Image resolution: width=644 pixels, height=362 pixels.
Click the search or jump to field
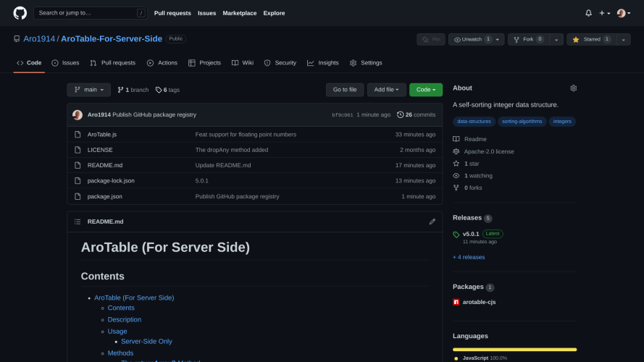[x=91, y=13]
